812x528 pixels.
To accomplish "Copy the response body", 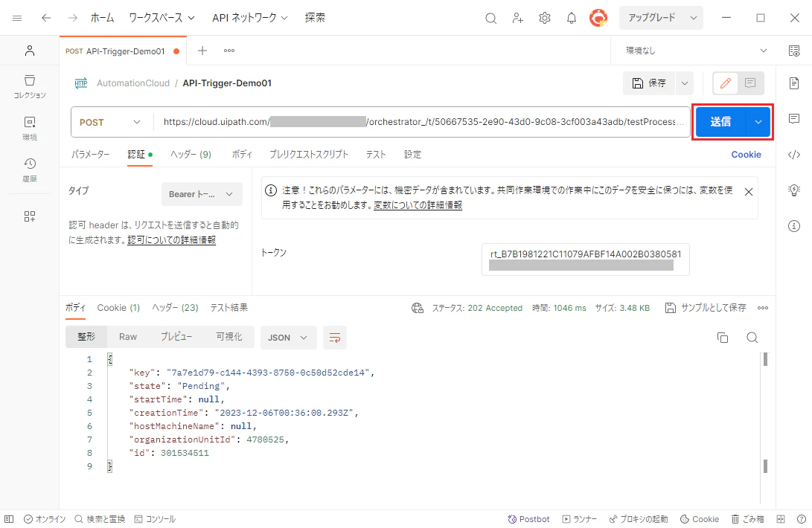I will [723, 338].
